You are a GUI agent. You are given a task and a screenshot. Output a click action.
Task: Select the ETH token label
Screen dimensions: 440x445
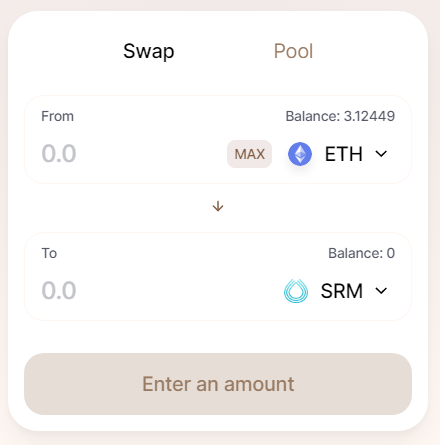click(x=344, y=154)
